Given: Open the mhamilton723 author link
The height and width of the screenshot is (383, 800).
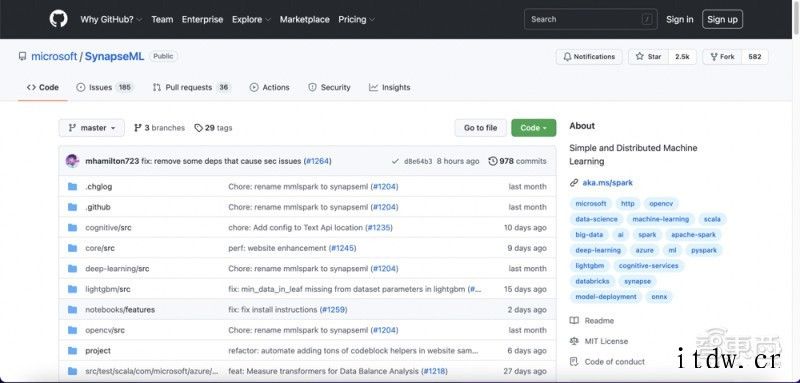Looking at the screenshot, I should [x=112, y=161].
